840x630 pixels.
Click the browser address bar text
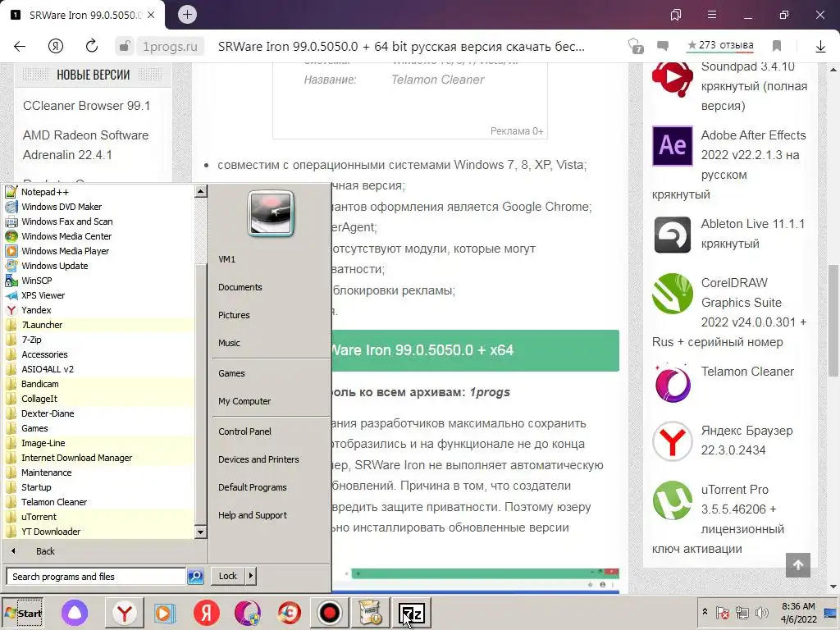tap(401, 47)
